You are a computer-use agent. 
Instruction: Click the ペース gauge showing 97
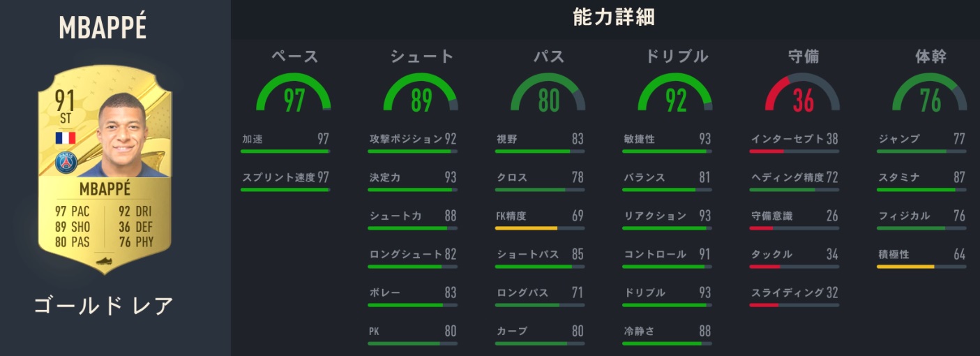[x=294, y=96]
